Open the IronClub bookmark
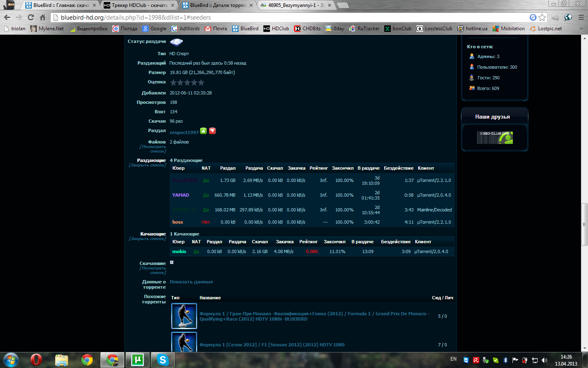Viewport: 588px width, 368px height. pos(398,29)
